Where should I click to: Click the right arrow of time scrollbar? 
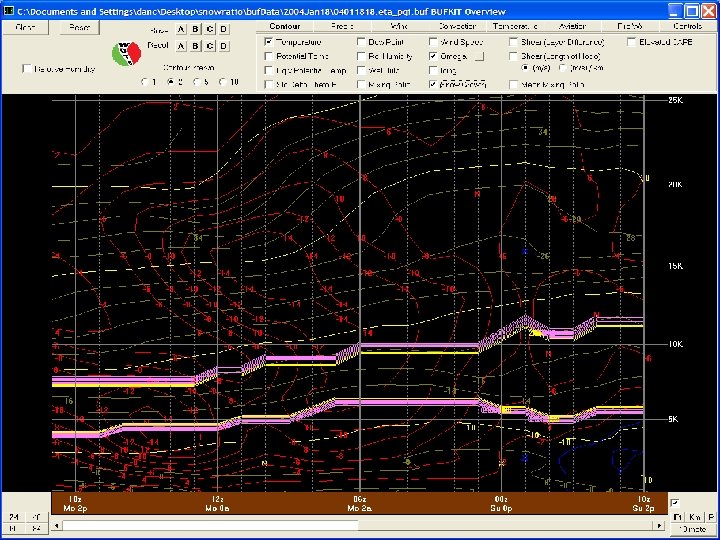[x=659, y=526]
